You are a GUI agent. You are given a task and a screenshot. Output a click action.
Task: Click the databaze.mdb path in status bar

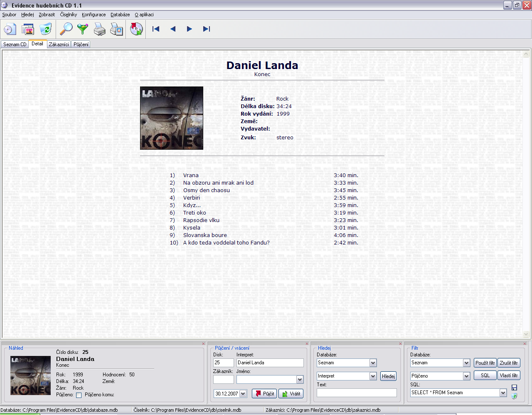coord(70,410)
